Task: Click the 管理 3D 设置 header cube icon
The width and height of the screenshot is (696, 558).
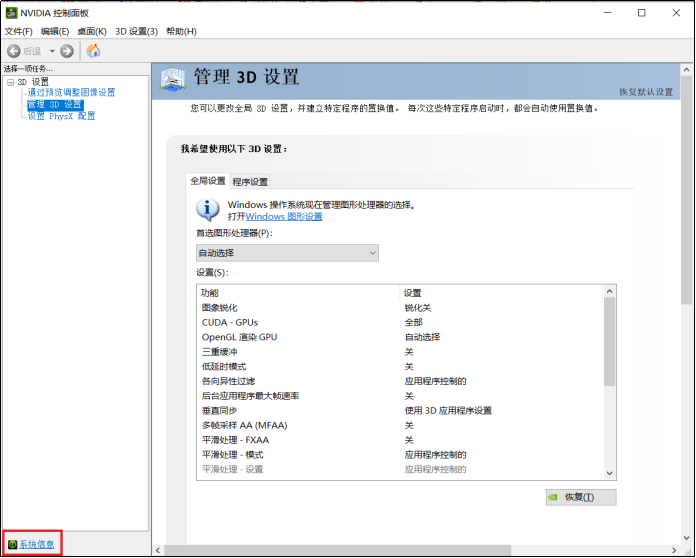Action: tap(173, 79)
